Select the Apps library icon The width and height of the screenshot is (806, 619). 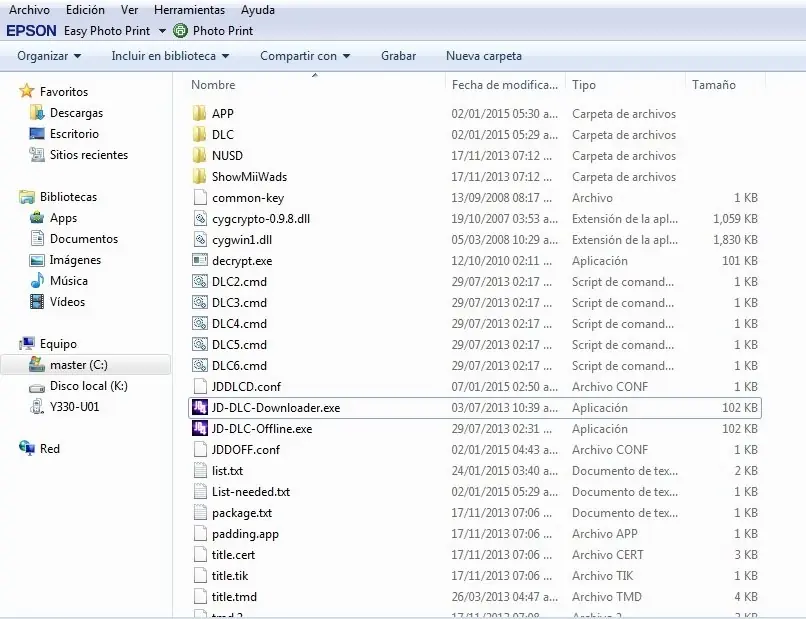pos(37,217)
